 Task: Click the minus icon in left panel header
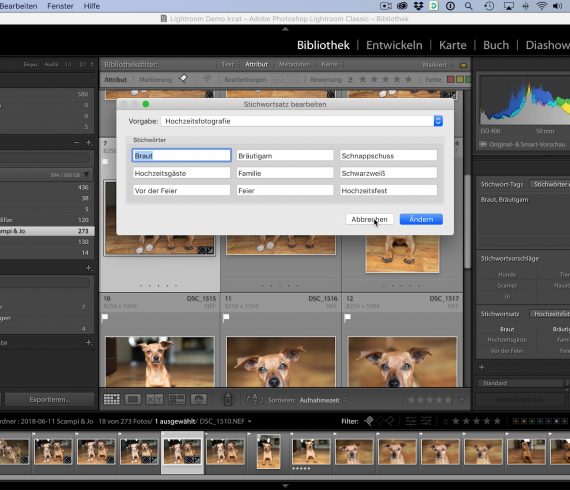(76, 142)
